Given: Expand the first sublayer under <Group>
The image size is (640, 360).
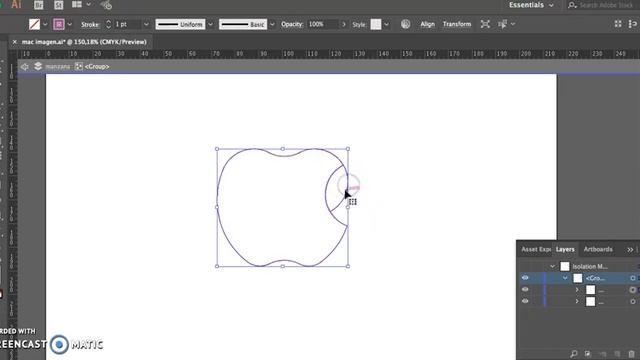Looking at the screenshot, I should pyautogui.click(x=577, y=290).
